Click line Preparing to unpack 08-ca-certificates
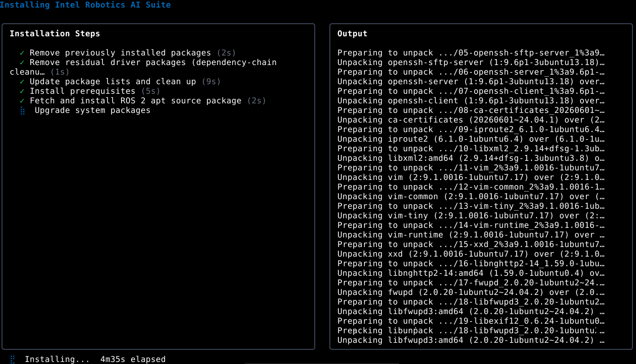This screenshot has height=364, width=636. pos(471,110)
